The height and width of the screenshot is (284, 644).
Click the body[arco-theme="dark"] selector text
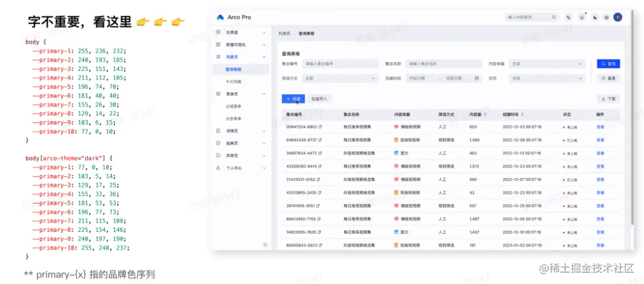click(69, 157)
